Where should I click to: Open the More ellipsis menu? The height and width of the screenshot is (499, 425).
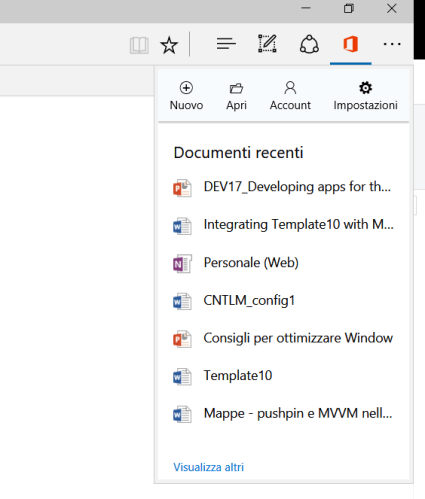392,44
